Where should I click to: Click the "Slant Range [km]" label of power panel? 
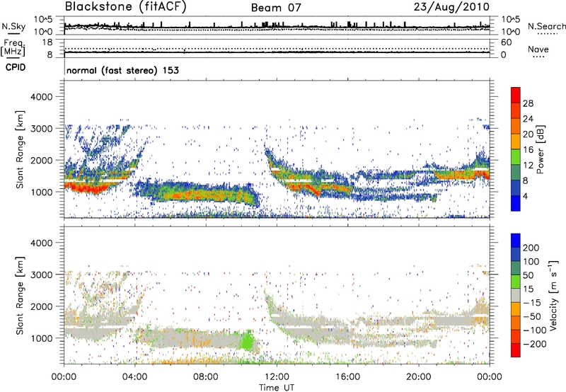click(x=20, y=149)
